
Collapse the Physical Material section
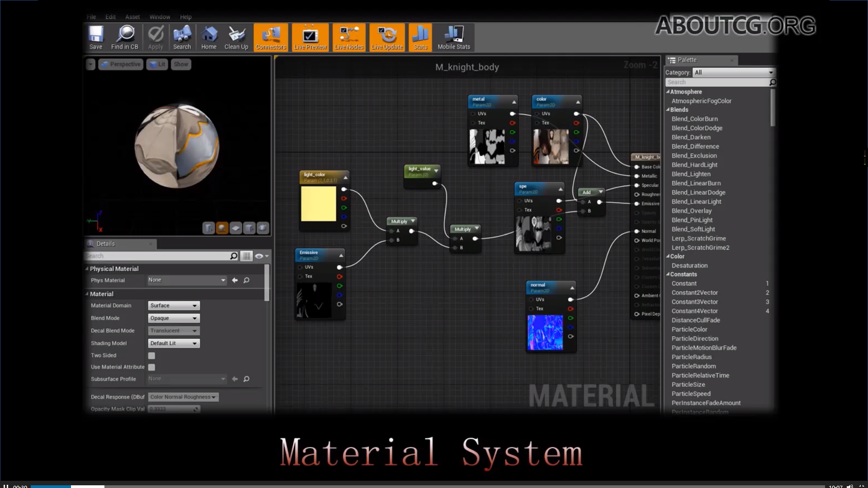click(87, 268)
